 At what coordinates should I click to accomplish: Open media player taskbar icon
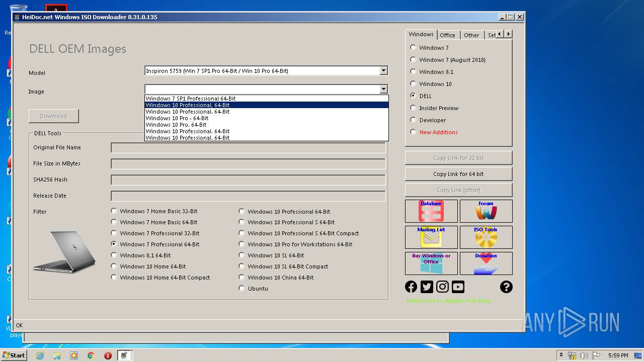coord(74,355)
